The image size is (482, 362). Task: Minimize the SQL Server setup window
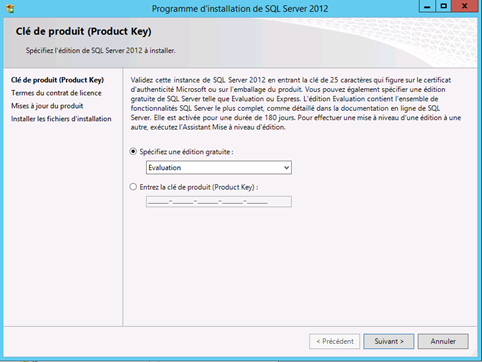pos(427,6)
